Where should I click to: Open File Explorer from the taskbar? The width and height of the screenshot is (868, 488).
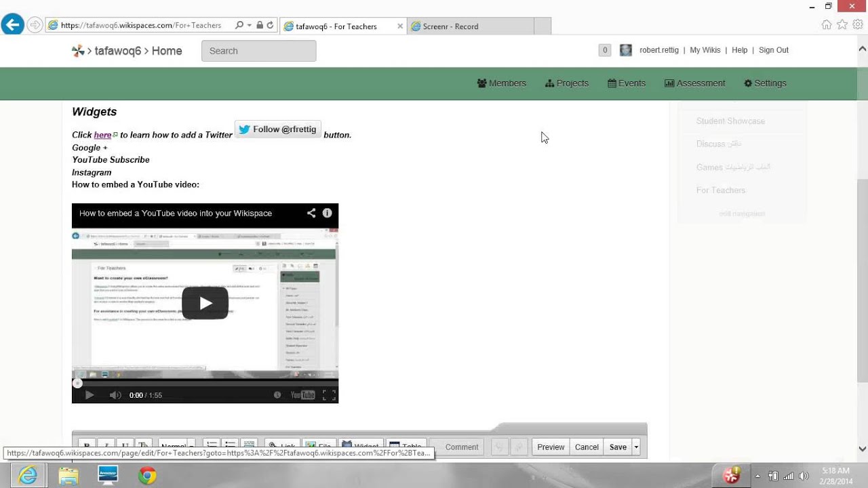(68, 476)
